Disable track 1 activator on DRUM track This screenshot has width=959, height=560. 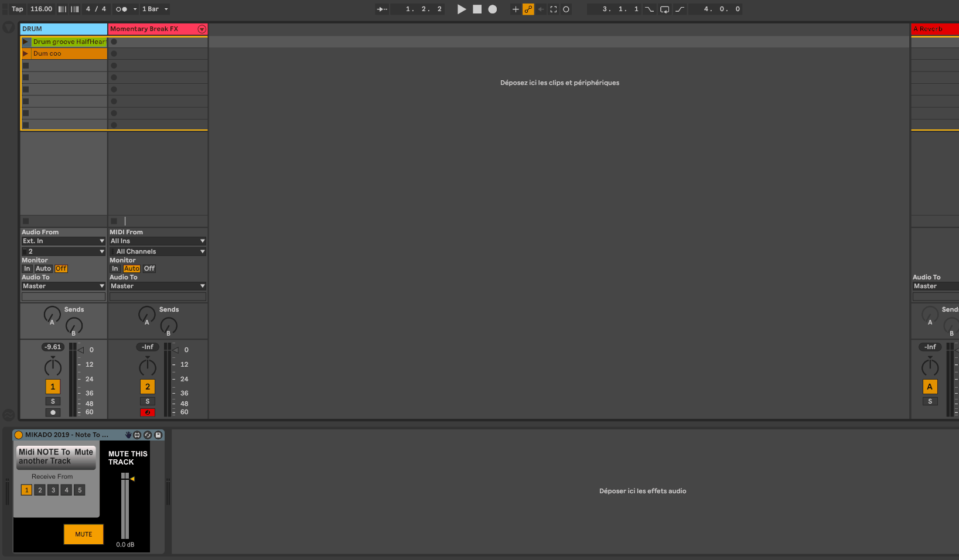53,387
